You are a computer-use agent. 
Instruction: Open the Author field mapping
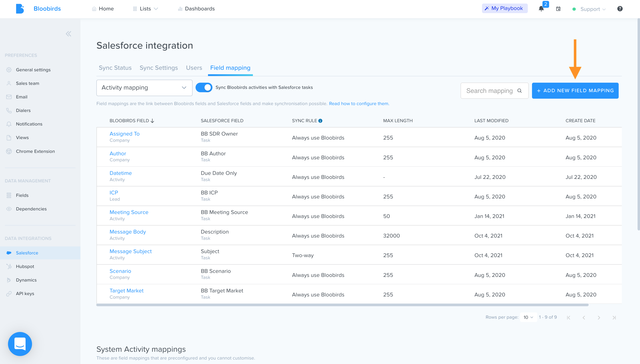point(118,154)
